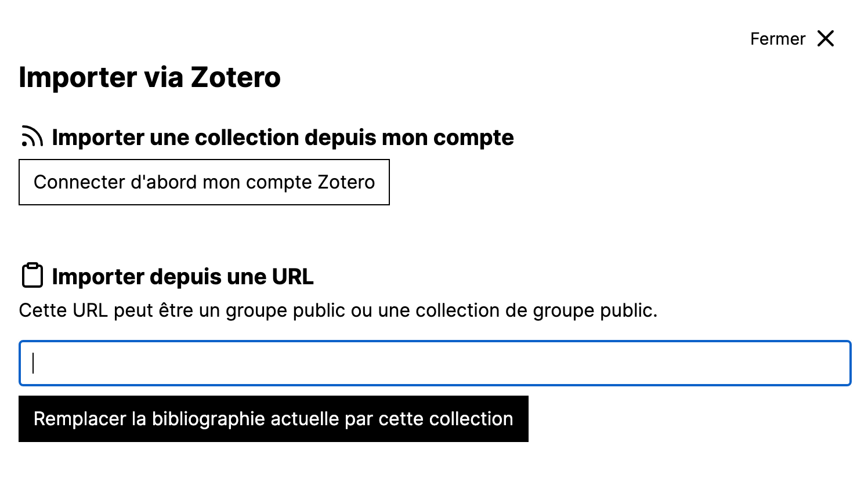This screenshot has width=868, height=478.
Task: Click the paste icon before Importer depuis une URL
Action: [x=32, y=275]
